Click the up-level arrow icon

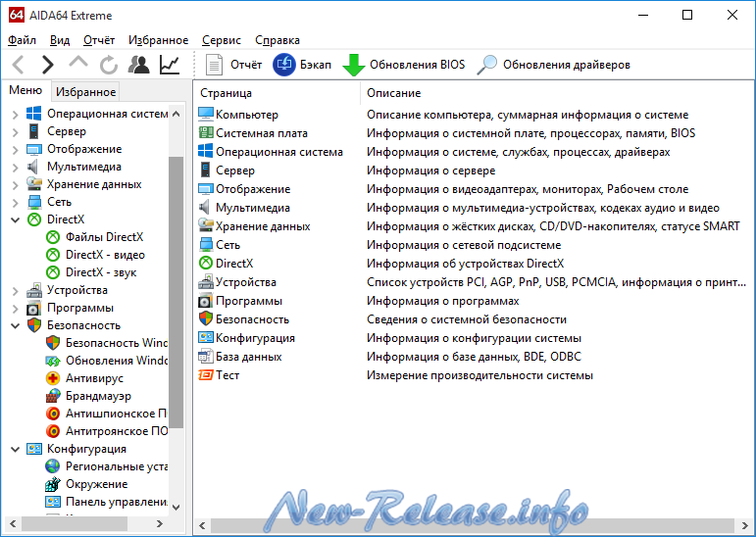click(x=78, y=63)
